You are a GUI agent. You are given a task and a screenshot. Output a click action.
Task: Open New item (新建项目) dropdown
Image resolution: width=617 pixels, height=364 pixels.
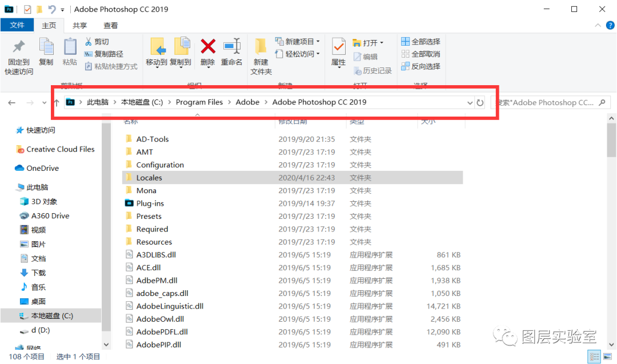tap(298, 41)
